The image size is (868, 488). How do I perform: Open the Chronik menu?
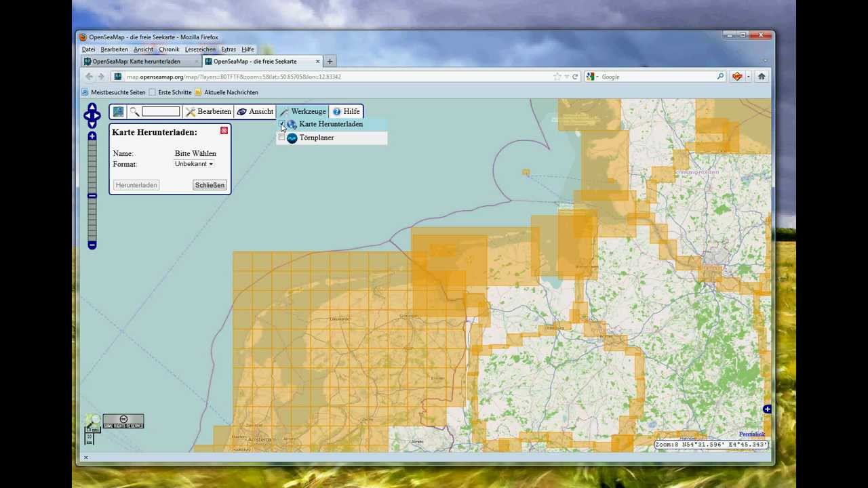169,49
